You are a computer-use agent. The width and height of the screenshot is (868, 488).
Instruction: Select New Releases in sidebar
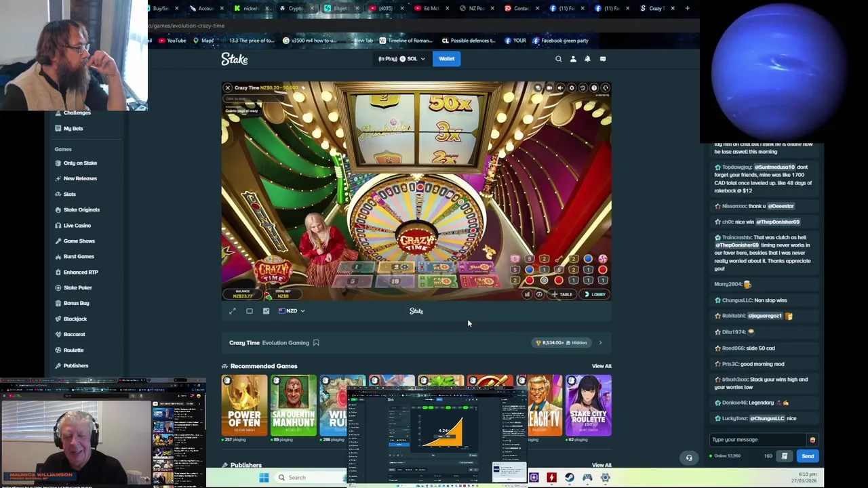pos(80,179)
